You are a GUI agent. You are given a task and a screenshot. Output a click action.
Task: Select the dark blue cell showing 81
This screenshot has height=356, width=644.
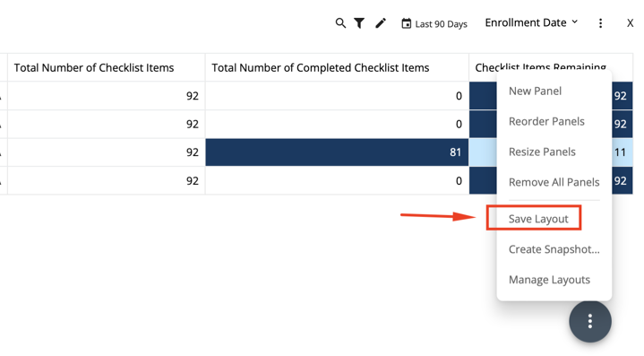click(x=337, y=152)
